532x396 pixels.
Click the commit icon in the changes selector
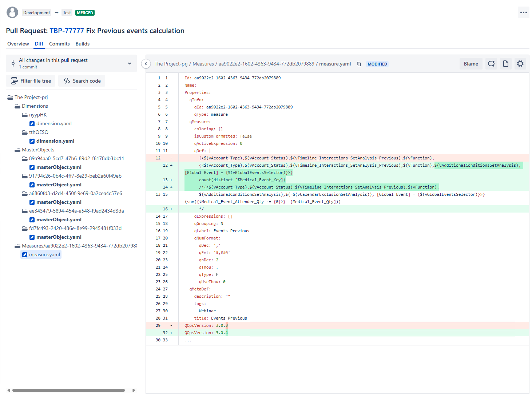click(13, 63)
